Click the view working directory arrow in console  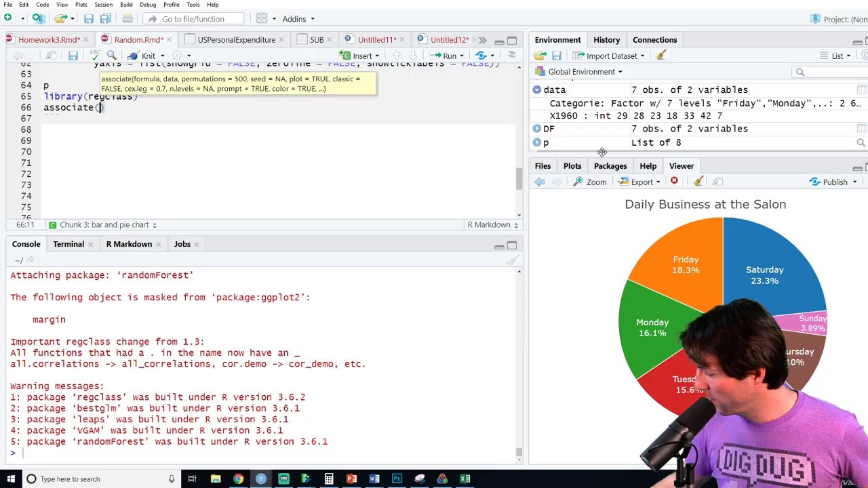[x=30, y=260]
